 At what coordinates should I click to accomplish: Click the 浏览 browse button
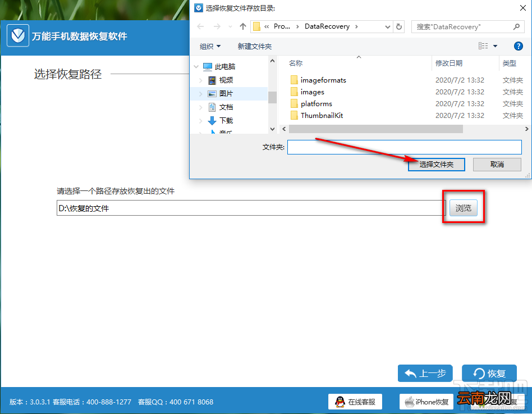(x=464, y=208)
